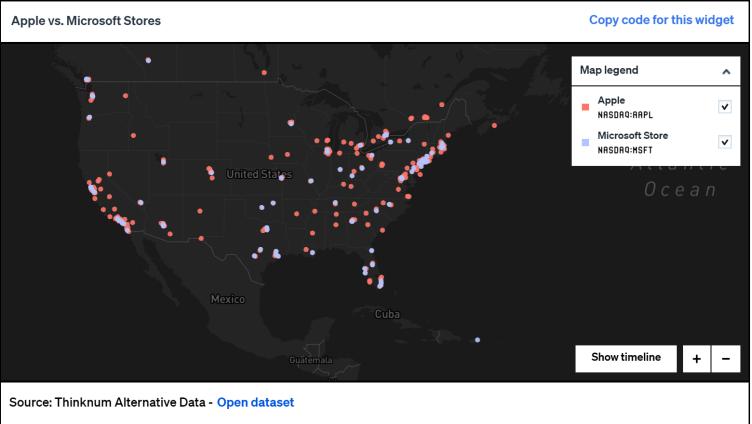Screen dimensions: 752x424
Task: Uncheck the Microsoft Store legend checkbox
Action: [x=725, y=142]
